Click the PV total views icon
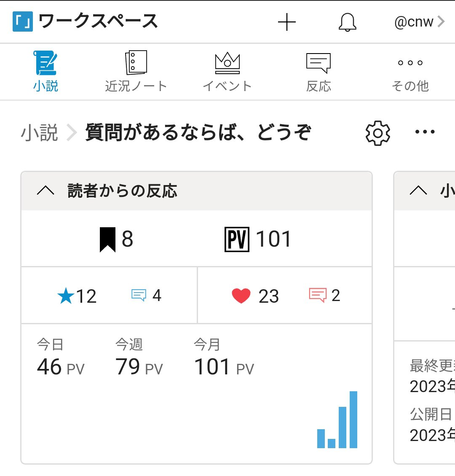Image resolution: width=455 pixels, height=476 pixels. [x=237, y=239]
